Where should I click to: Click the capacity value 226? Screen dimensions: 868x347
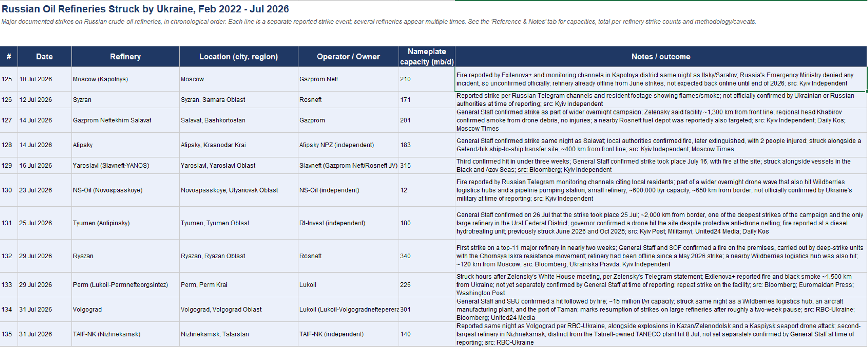point(427,285)
